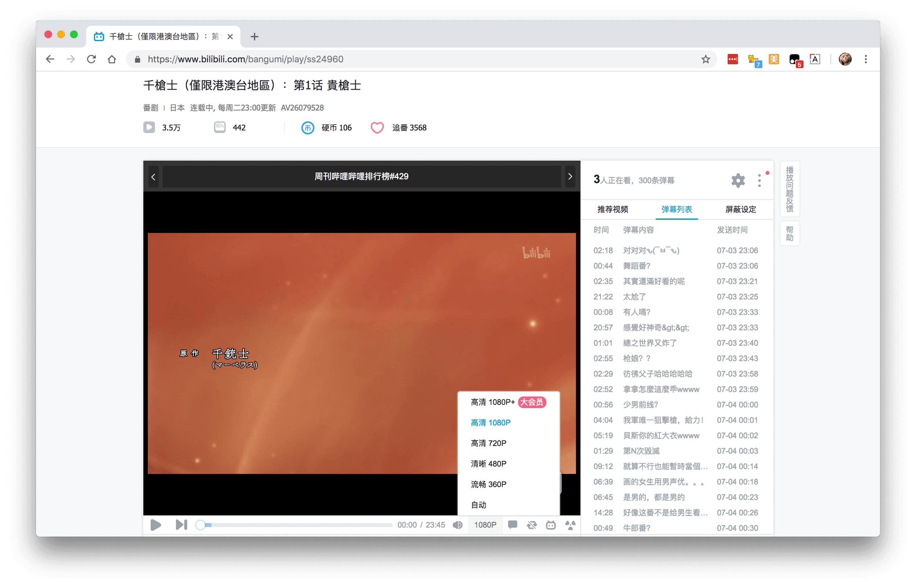Click the play count icon

(149, 127)
